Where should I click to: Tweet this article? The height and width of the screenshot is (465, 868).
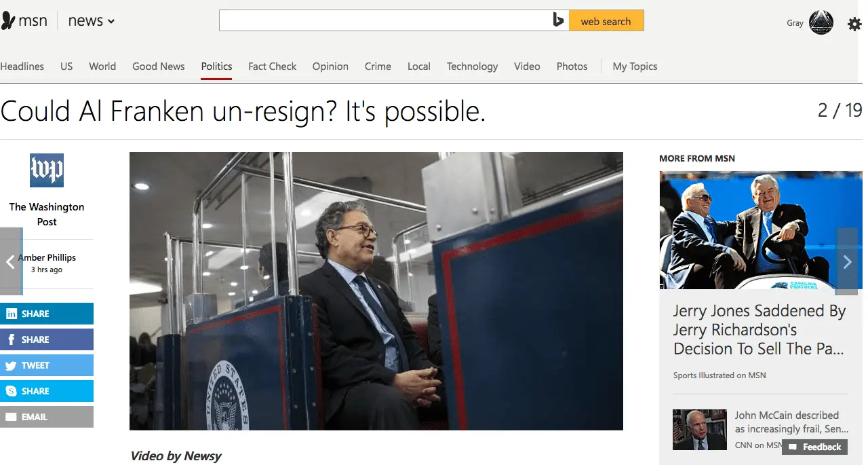[x=47, y=365]
